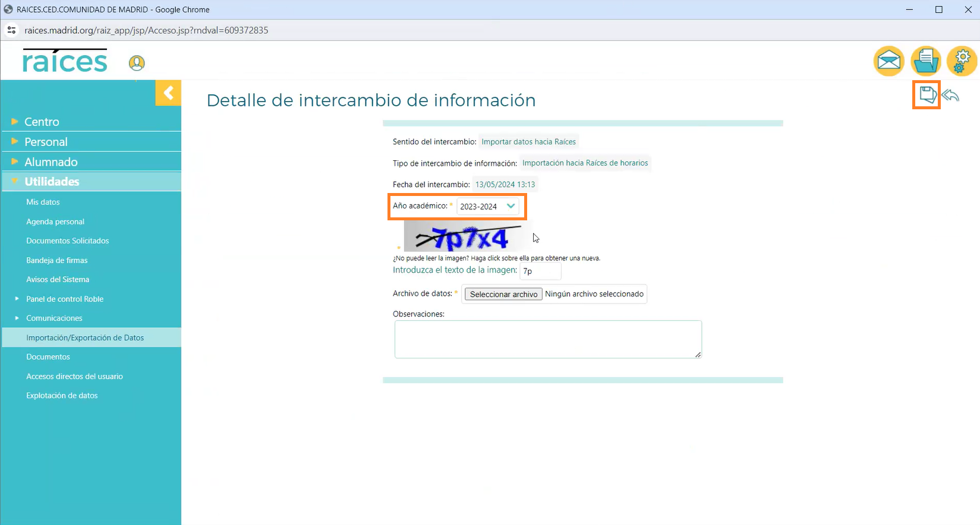The width and height of the screenshot is (980, 525).
Task: Click the save (floppy disk) icon
Action: 927,95
